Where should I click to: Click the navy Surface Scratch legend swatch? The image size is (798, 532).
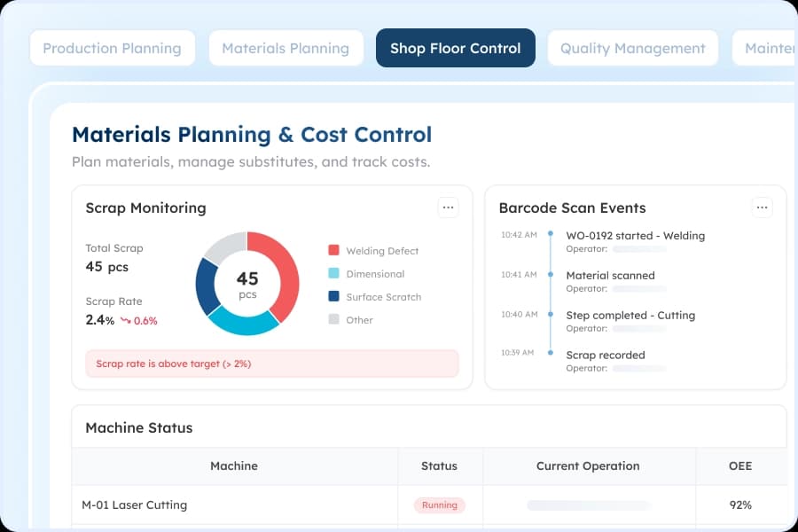[x=334, y=296]
